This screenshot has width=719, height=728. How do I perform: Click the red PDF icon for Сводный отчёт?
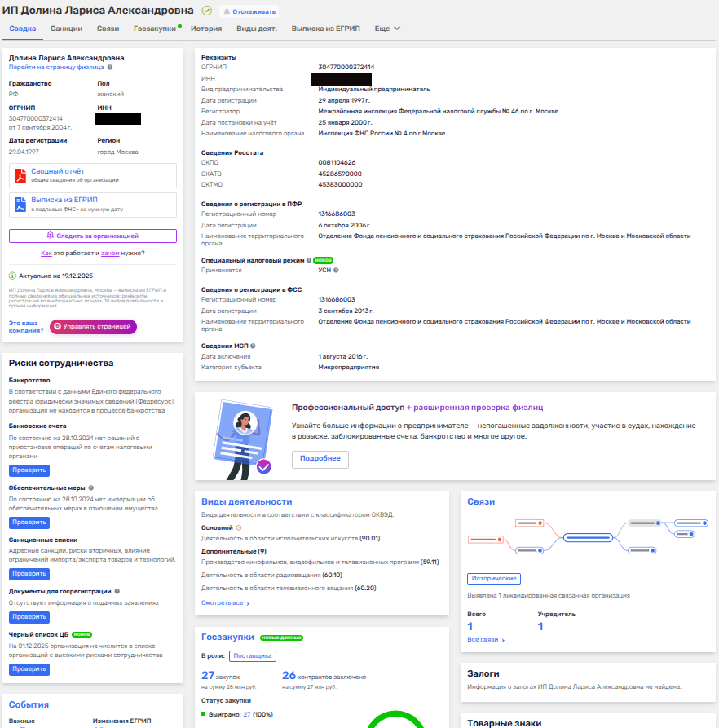[20, 175]
